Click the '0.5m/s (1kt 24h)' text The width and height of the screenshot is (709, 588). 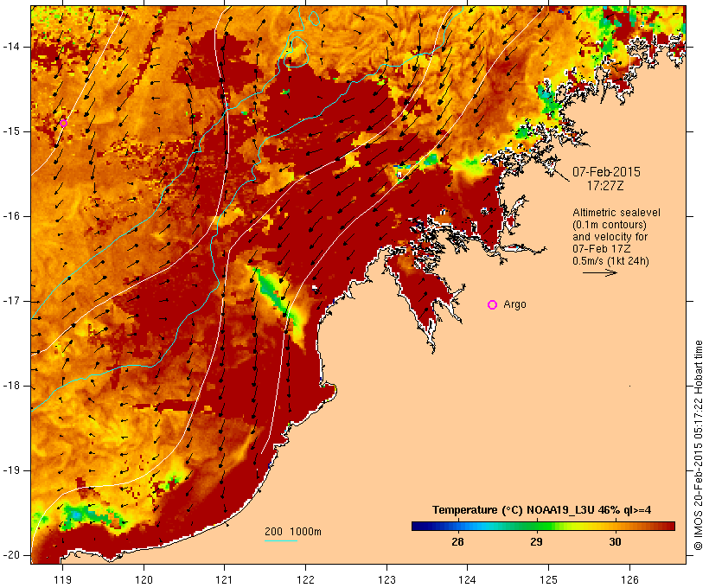[610, 261]
